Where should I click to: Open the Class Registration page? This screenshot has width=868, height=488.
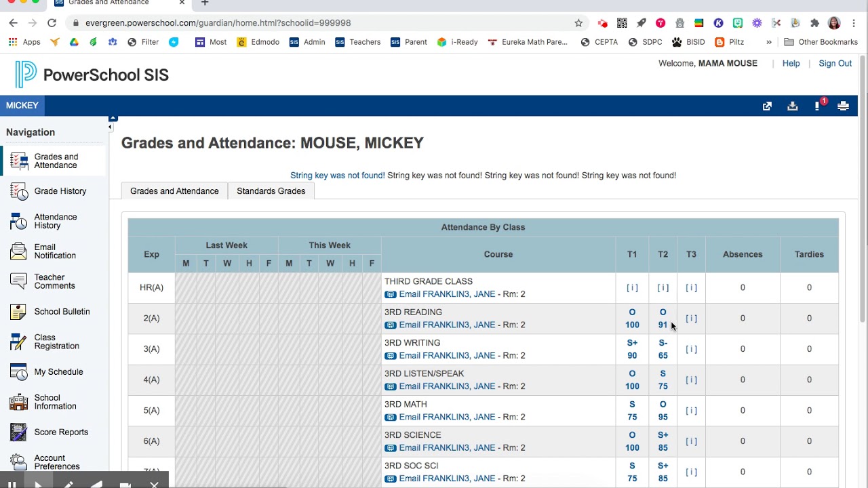point(56,342)
